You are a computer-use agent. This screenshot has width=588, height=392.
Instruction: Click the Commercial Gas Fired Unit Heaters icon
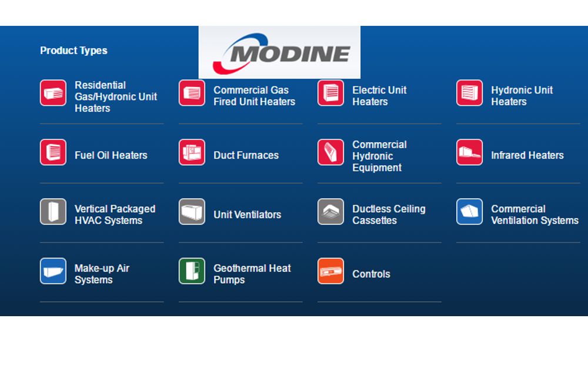click(x=192, y=93)
